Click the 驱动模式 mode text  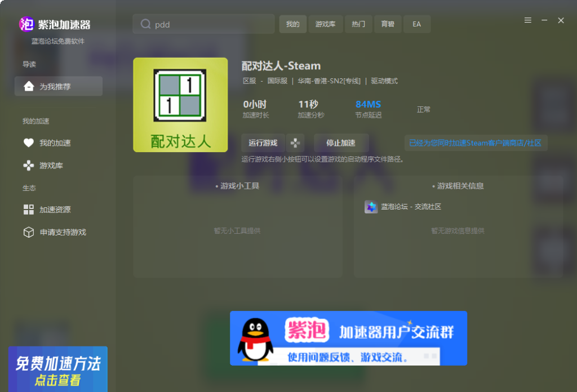[x=384, y=81]
